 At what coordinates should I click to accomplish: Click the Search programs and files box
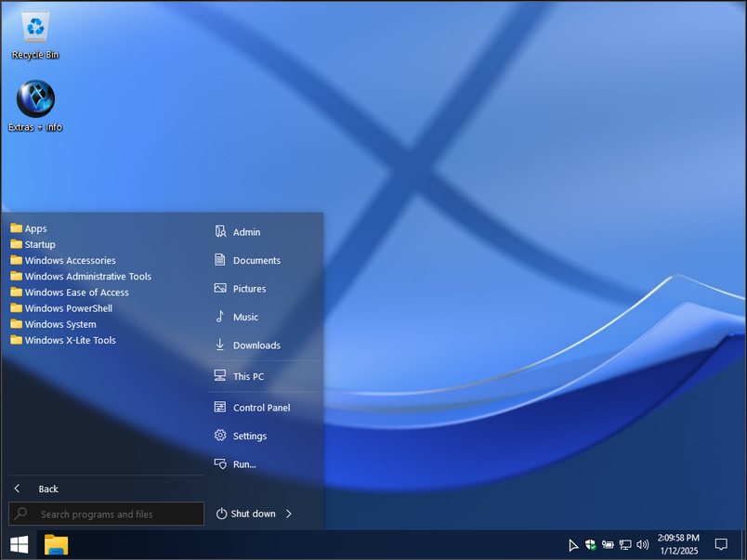click(x=106, y=514)
